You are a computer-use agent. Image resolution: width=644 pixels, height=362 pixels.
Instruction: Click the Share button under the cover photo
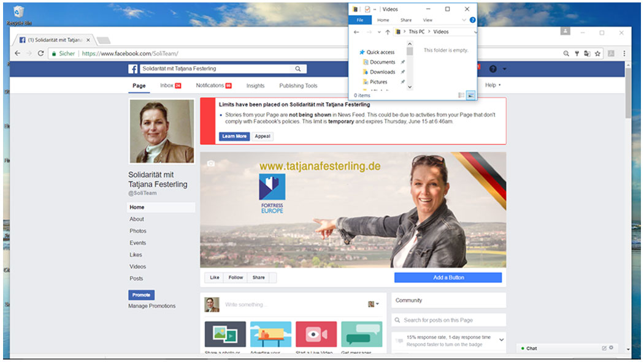click(259, 277)
